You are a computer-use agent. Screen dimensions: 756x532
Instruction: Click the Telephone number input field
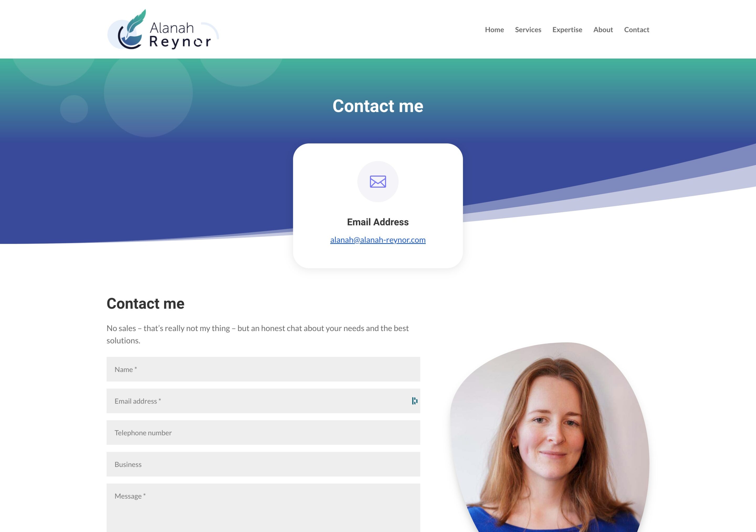click(x=263, y=432)
